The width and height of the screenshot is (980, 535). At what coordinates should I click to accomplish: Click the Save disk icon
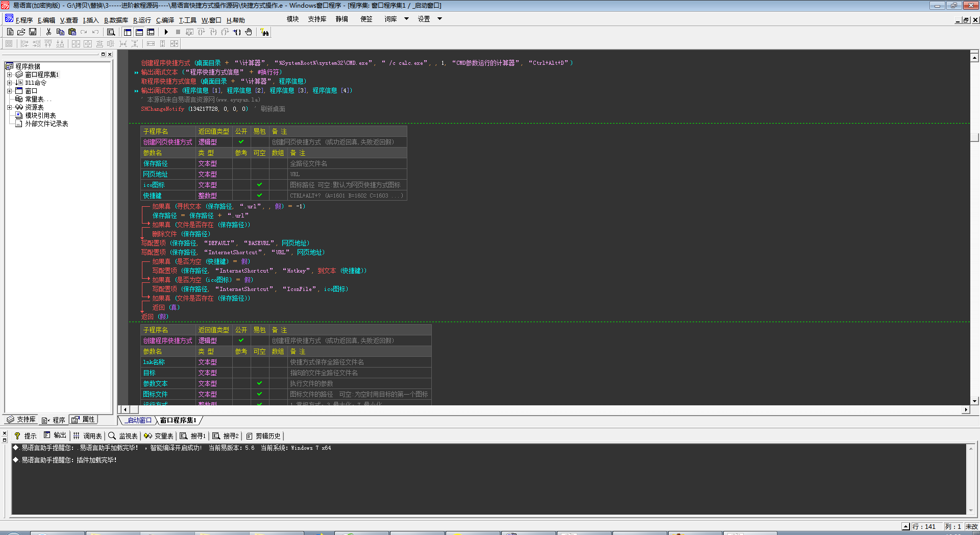click(x=33, y=32)
